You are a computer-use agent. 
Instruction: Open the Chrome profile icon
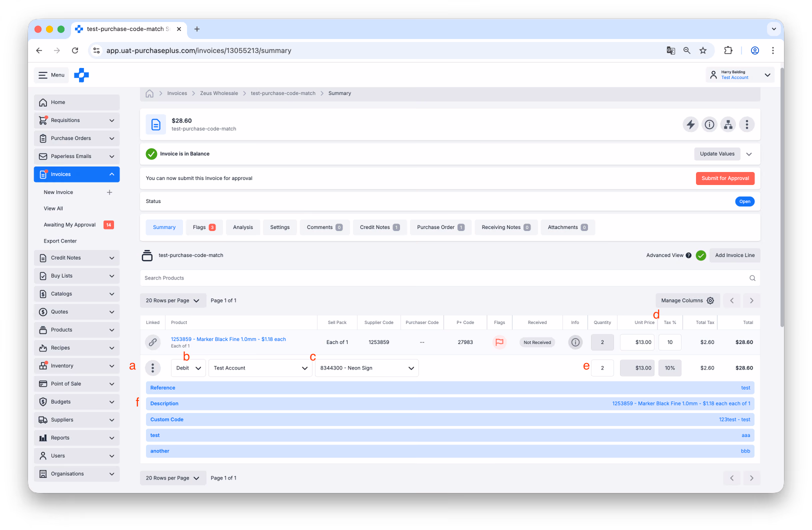[755, 50]
